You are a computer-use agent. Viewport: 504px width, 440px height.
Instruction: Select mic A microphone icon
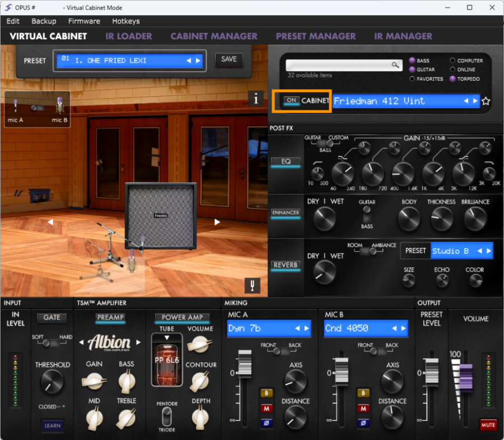tap(15, 106)
